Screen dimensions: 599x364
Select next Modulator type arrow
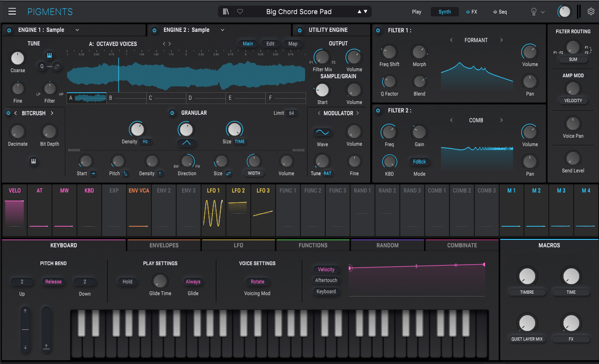click(x=358, y=113)
